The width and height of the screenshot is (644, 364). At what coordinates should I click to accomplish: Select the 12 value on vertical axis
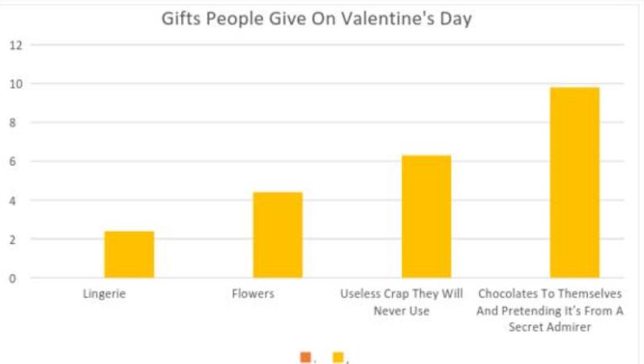(x=15, y=45)
